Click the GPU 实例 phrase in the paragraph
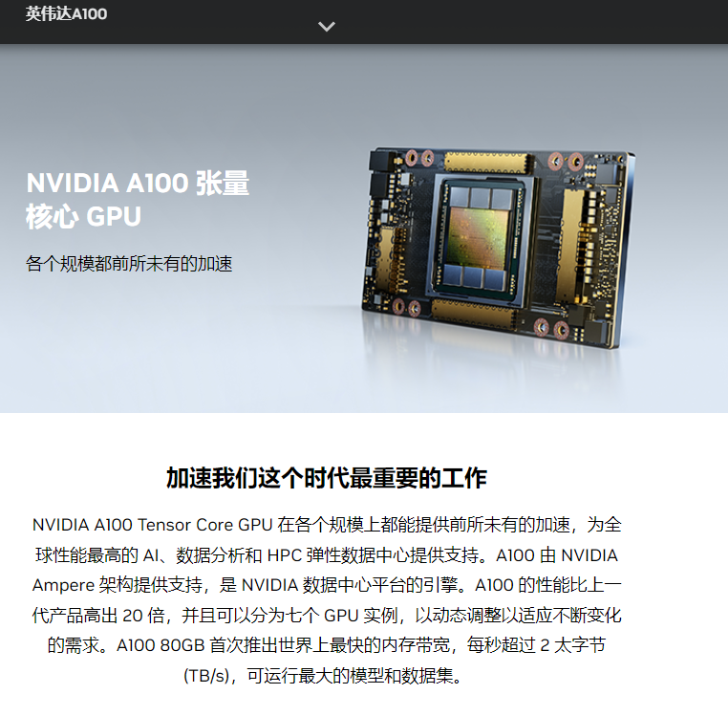Viewport: 728px width, 716px height. click(x=361, y=616)
